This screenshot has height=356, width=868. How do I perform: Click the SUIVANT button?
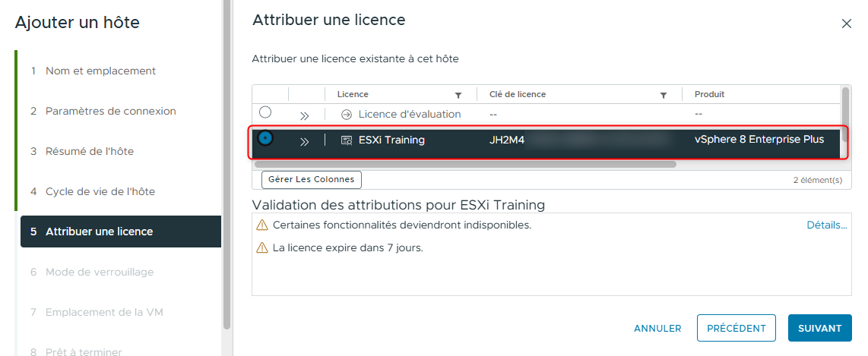(x=819, y=329)
